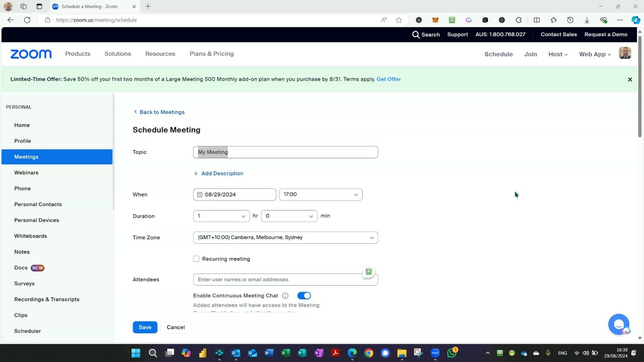Click Add Description link
This screenshot has width=644, height=362.
coord(218,173)
